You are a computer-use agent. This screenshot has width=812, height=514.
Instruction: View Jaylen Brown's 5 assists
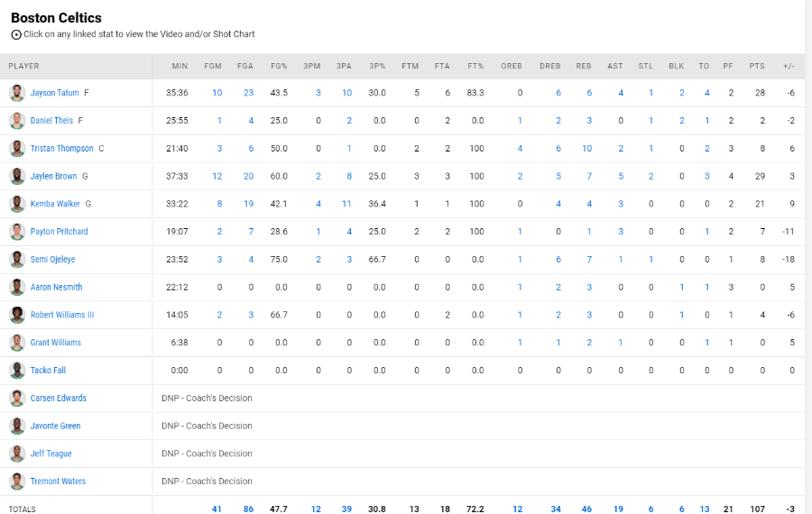[x=621, y=176]
